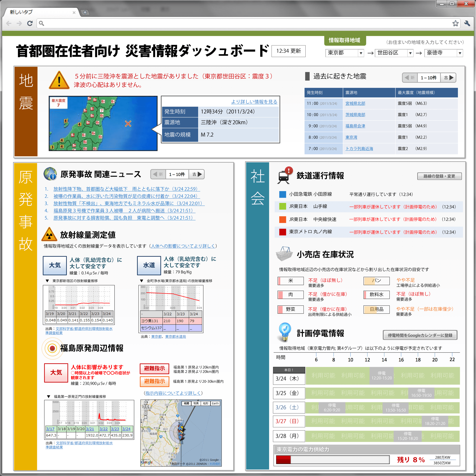The width and height of the screenshot is (476, 476).
Task: Open 茨城県南部 earthquake link
Action: 355,115
